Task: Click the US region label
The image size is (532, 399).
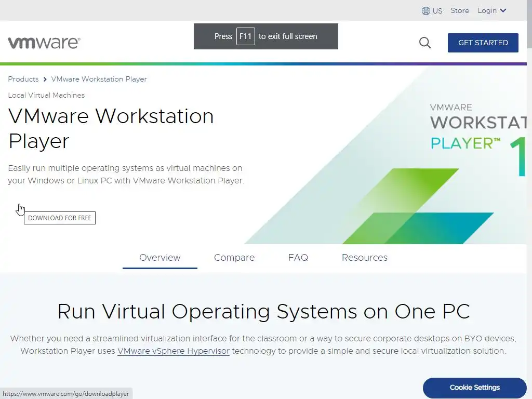Action: coord(437,11)
